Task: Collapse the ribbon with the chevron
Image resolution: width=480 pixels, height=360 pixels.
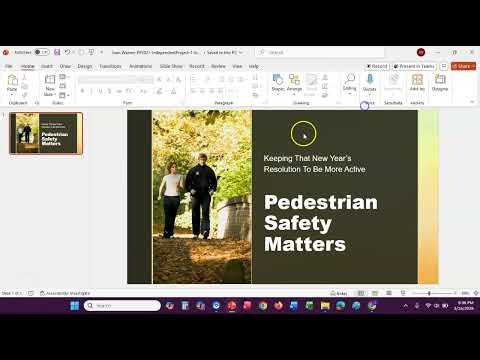Action: [x=472, y=102]
